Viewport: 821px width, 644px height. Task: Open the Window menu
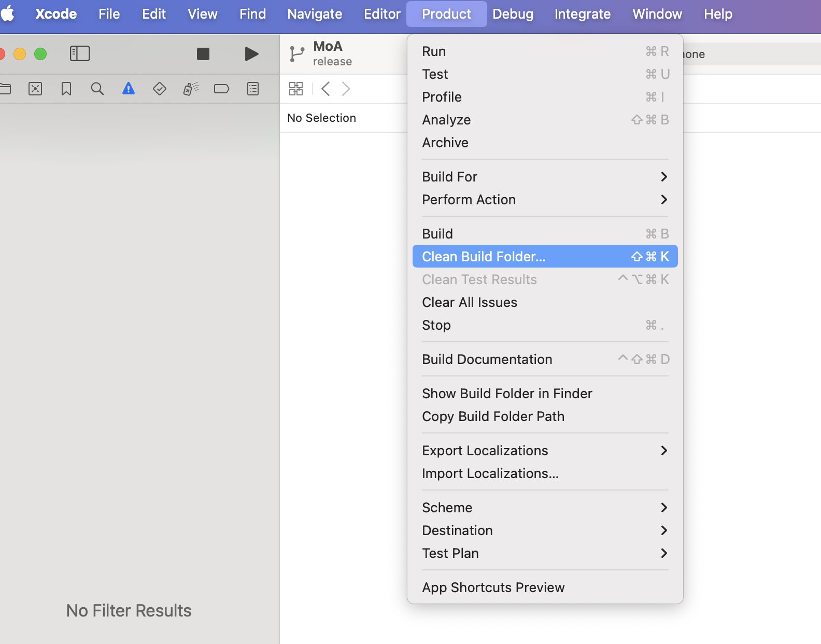coord(657,14)
